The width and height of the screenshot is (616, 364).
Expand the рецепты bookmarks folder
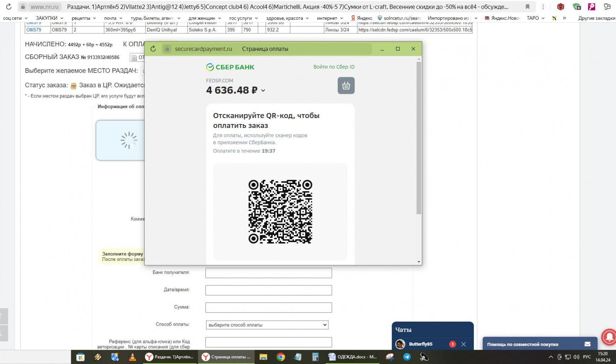[x=84, y=18]
